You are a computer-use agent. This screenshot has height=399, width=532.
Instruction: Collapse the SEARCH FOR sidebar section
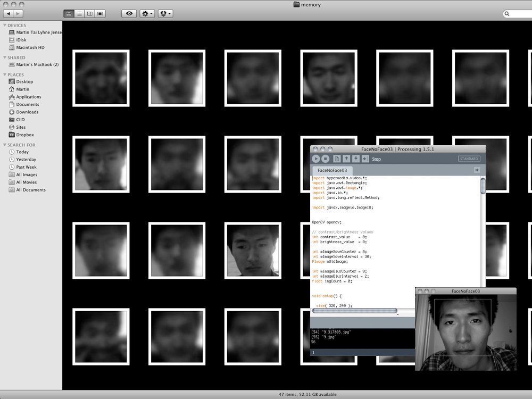pyautogui.click(x=5, y=145)
